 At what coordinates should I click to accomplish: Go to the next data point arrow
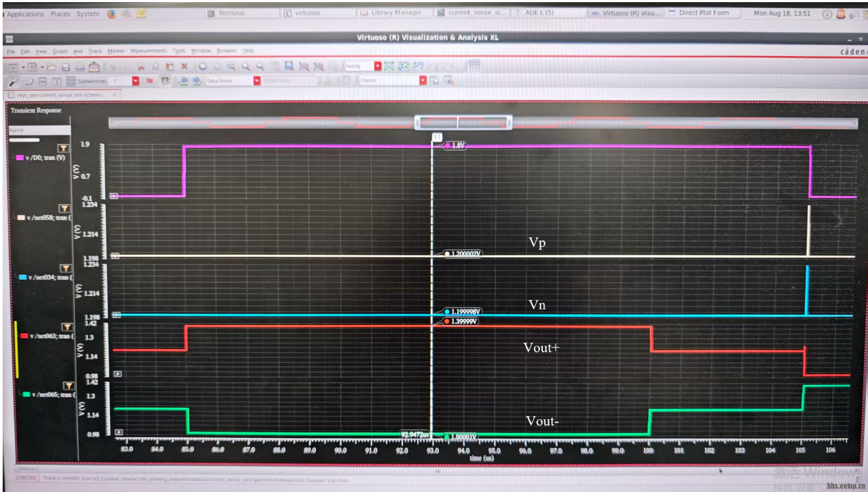coord(197,81)
